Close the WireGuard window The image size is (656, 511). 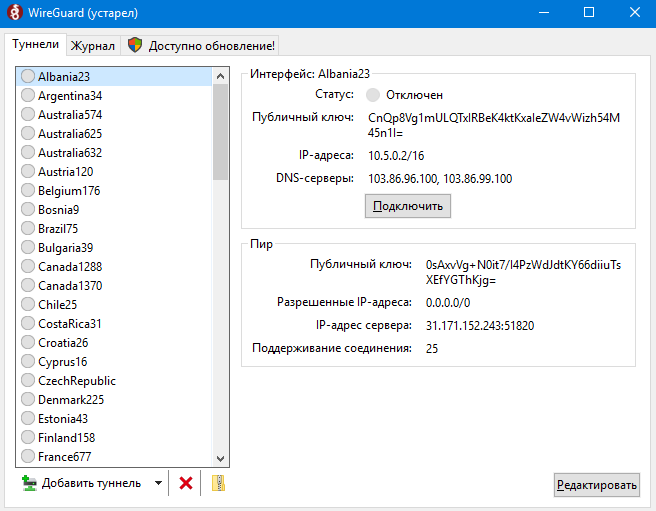[x=635, y=13]
